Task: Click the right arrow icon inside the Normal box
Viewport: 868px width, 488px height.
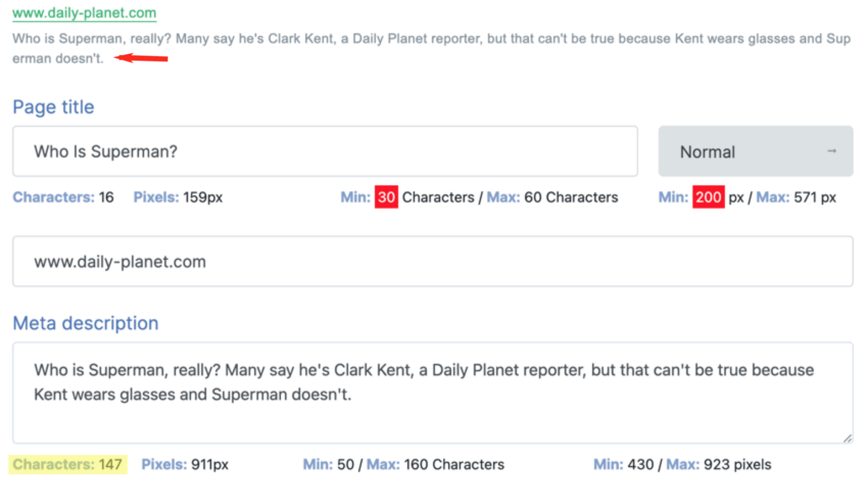Action: pos(832,151)
